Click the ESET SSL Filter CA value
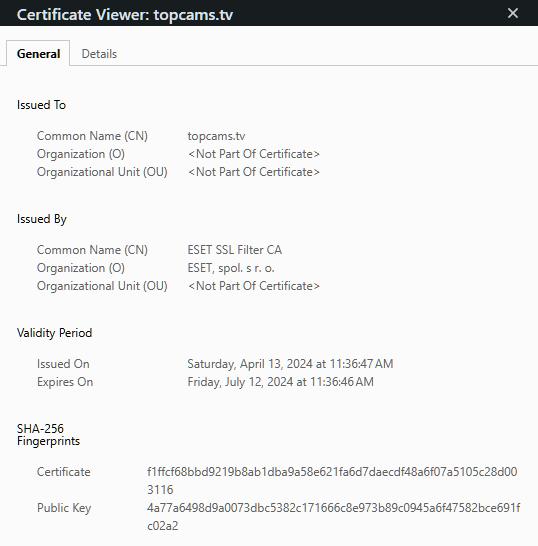This screenshot has width=538, height=546. [x=235, y=250]
